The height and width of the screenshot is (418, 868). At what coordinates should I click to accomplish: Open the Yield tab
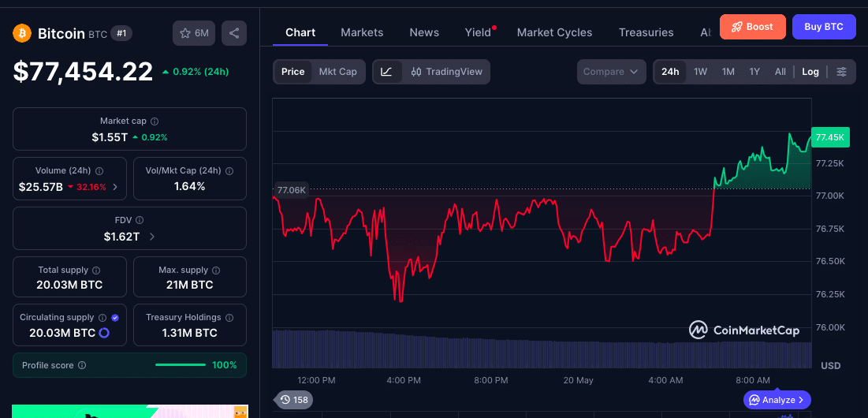[479, 32]
